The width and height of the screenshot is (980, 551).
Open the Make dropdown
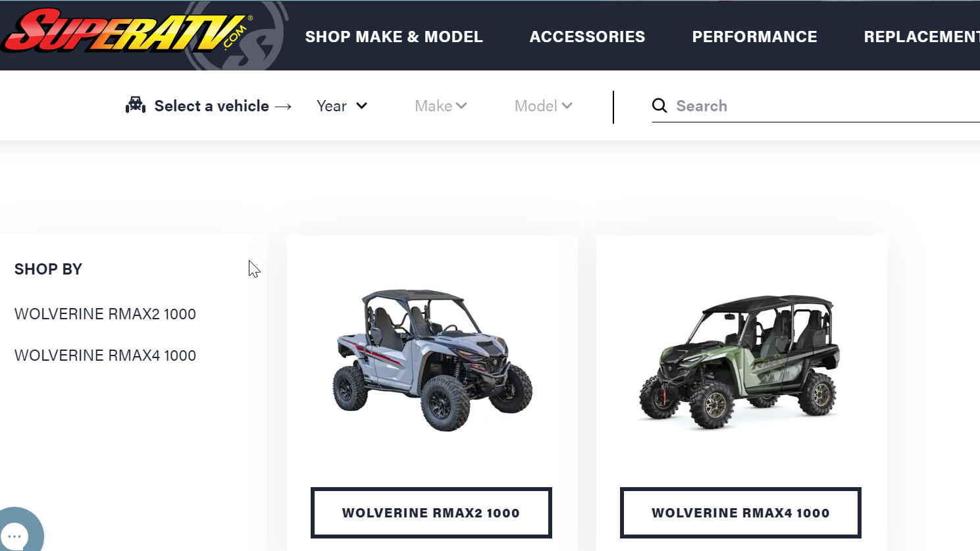440,106
